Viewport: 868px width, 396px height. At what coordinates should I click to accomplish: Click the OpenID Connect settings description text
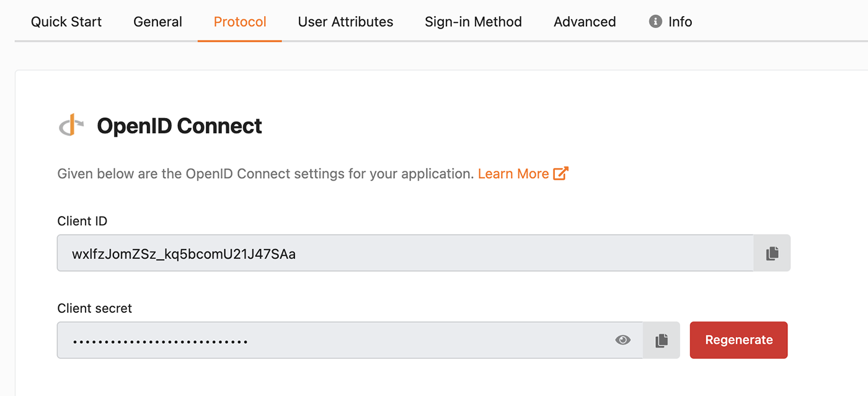point(266,174)
